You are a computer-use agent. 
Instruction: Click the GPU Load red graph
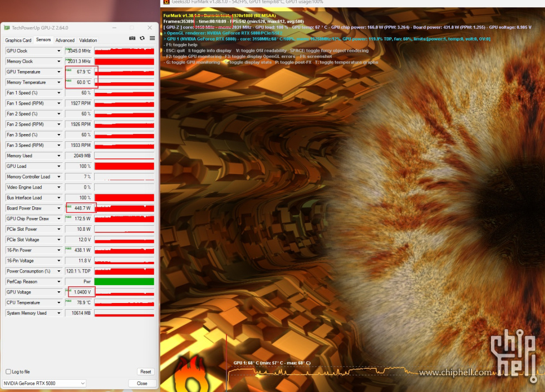coord(124,166)
